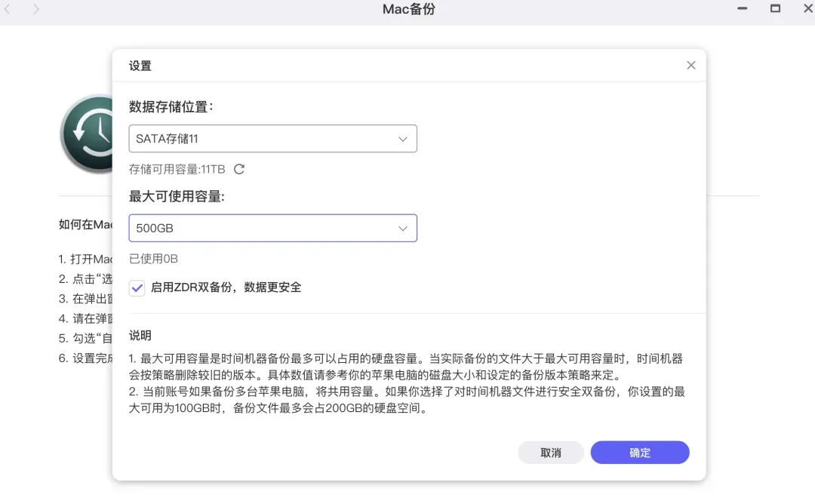
Task: Maximize the Mac备份 window
Action: 775,8
